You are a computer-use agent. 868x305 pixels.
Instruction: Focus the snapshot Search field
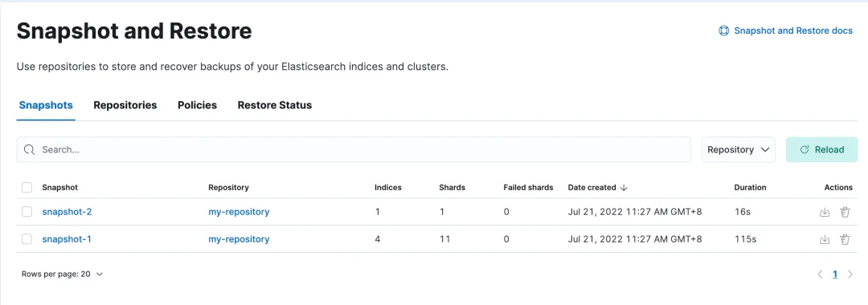point(354,150)
